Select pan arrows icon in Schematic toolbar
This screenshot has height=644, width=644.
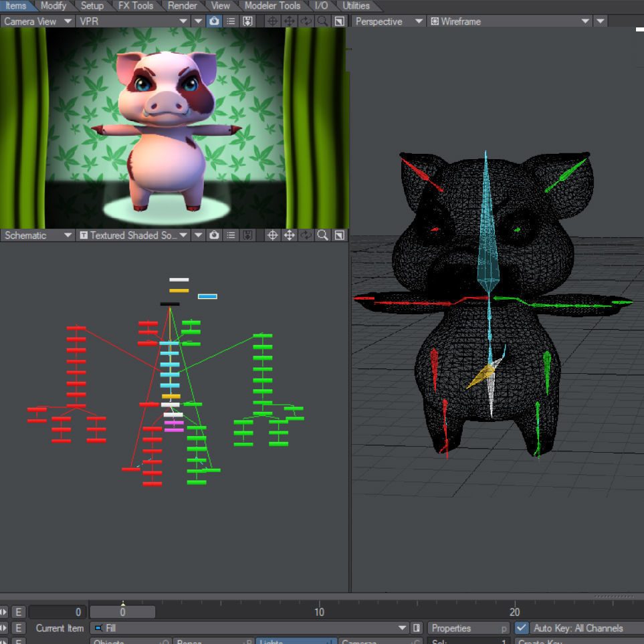[x=290, y=235]
